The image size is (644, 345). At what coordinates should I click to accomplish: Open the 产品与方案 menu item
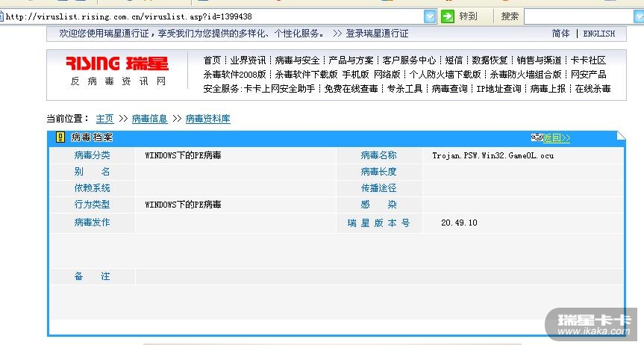351,60
